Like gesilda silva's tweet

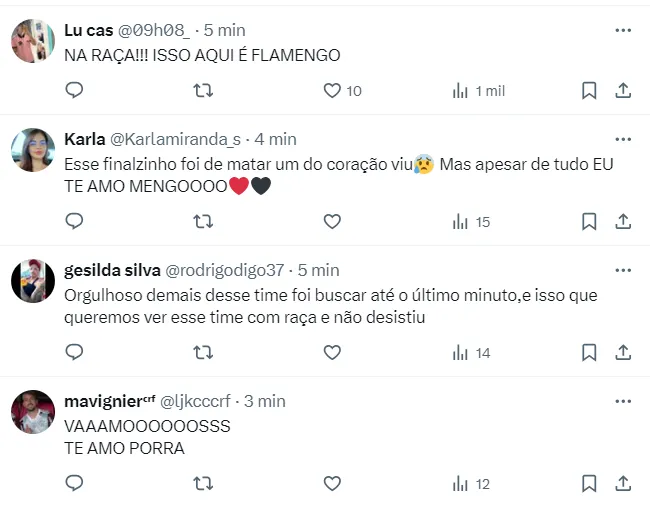(x=333, y=352)
